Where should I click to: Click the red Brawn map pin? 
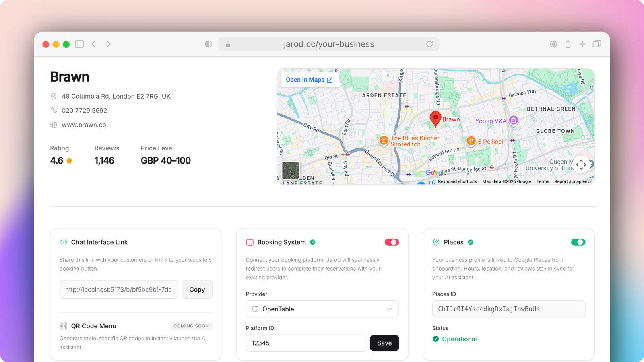[436, 119]
